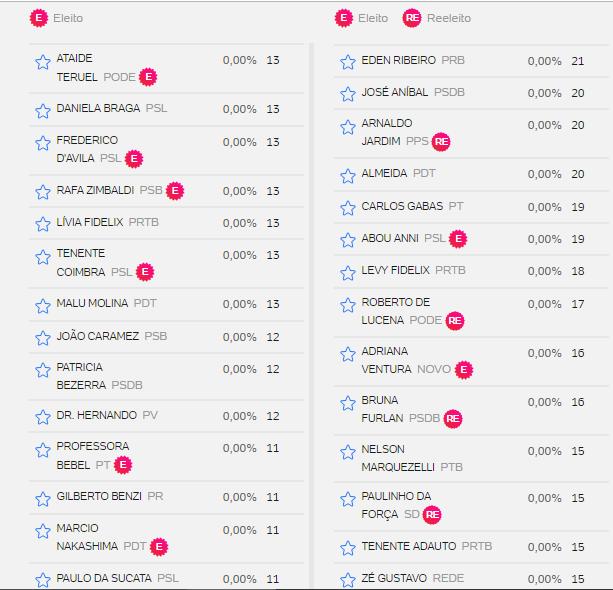This screenshot has height=590, width=613.
Task: Click star icon for João Caramez
Action: click(43, 338)
